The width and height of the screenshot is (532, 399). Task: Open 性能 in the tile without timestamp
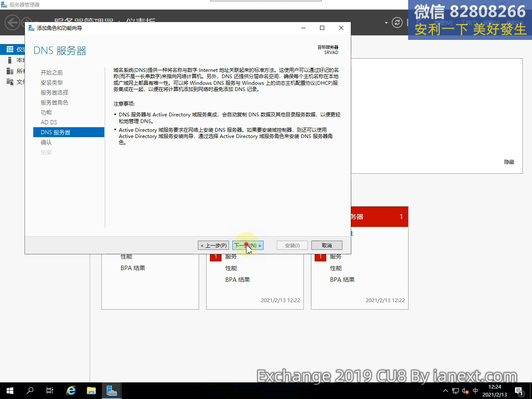click(x=126, y=256)
